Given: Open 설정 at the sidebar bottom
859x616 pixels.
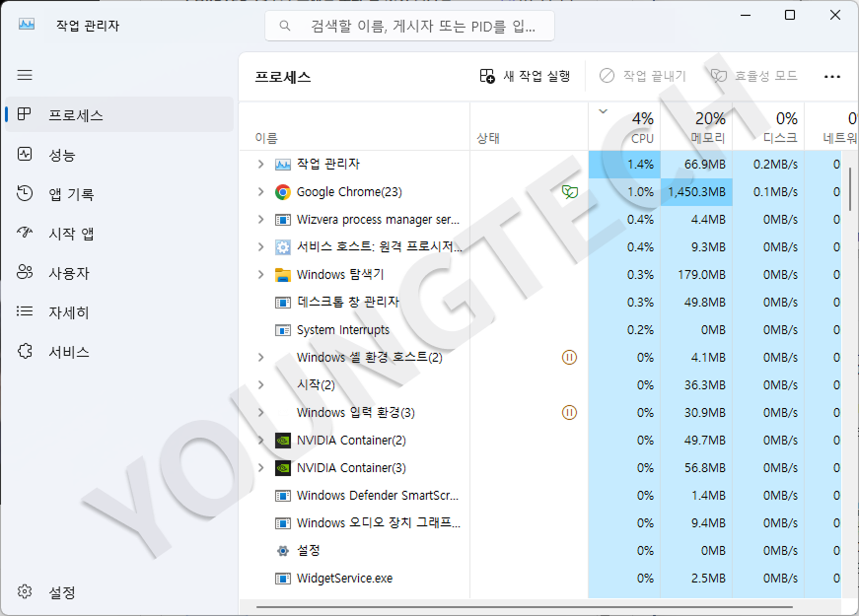Looking at the screenshot, I should (119, 592).
